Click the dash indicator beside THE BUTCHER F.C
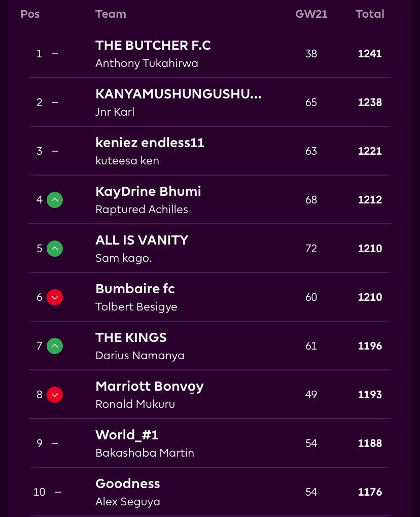 55,54
